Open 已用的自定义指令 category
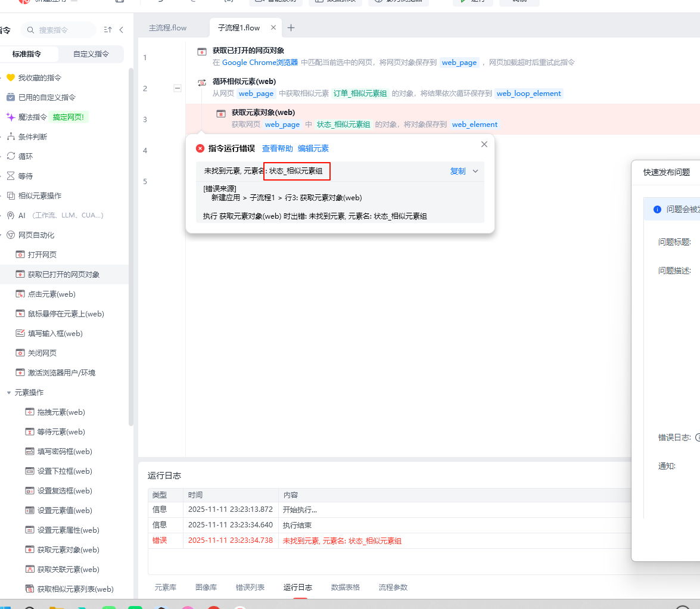Screen dimensions: 700x609 click(x=41, y=97)
